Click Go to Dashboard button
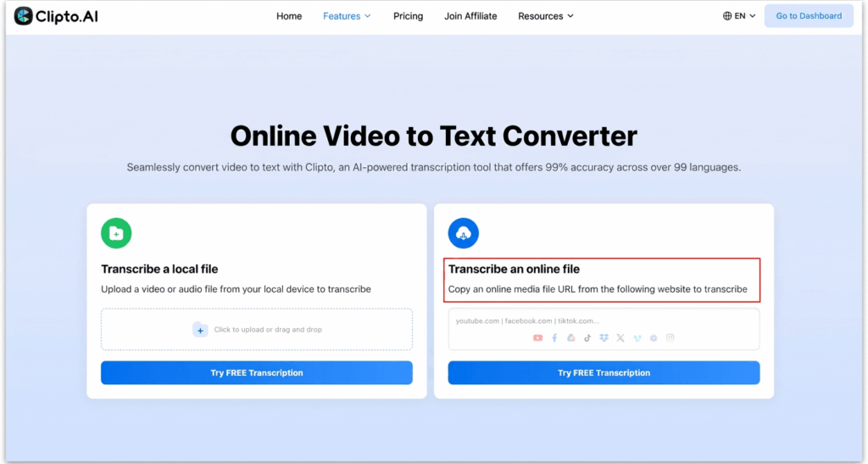Image resolution: width=868 pixels, height=464 pixels. (x=808, y=16)
